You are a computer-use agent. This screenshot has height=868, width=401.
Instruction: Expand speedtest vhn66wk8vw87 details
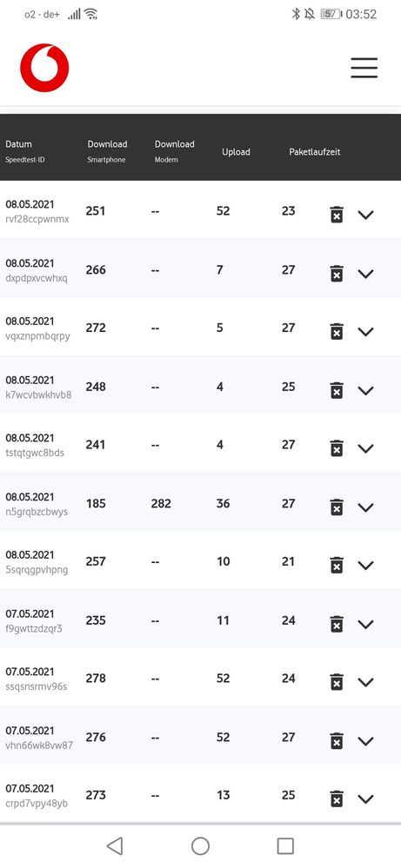(x=365, y=740)
